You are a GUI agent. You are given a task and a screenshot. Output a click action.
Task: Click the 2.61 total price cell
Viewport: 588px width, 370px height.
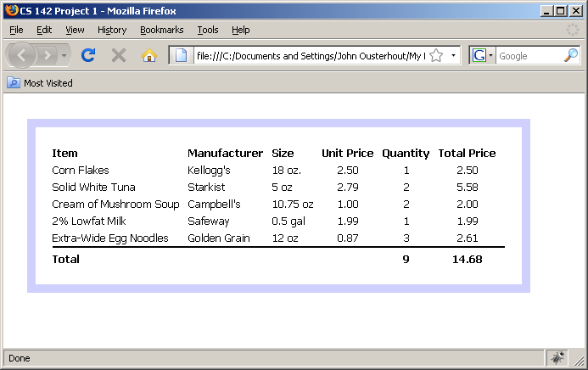468,238
